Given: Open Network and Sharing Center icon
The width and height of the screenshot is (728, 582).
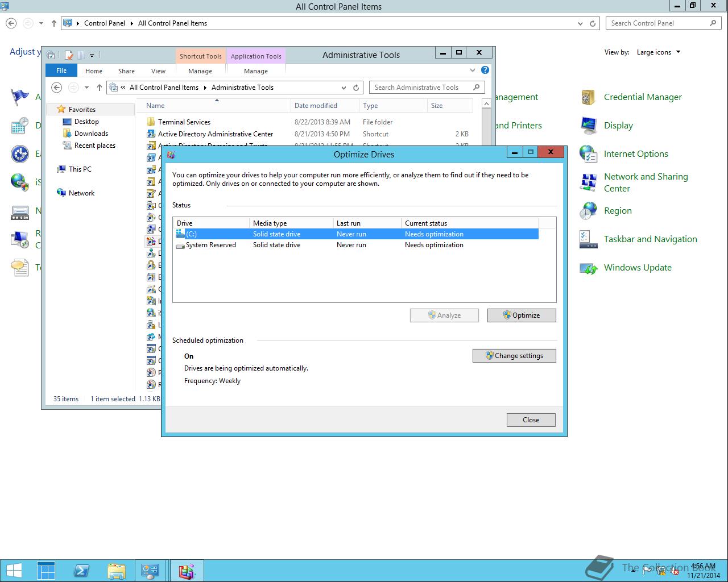Looking at the screenshot, I should click(x=588, y=182).
